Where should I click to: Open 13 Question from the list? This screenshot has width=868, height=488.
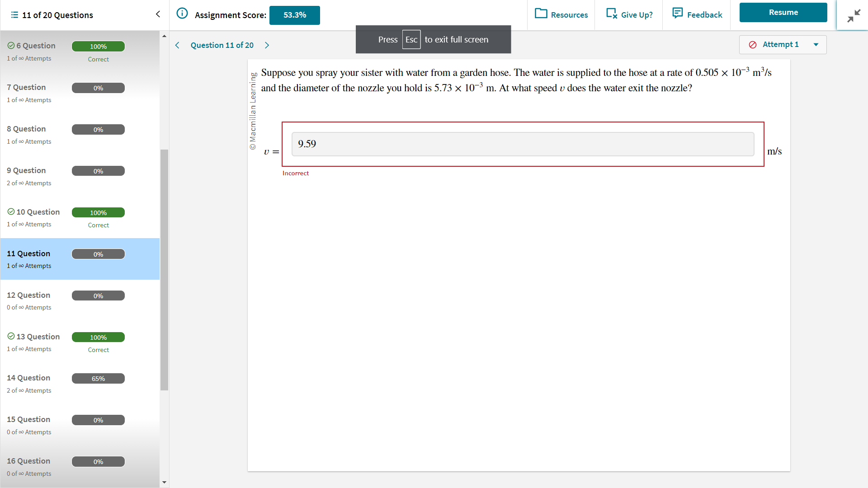pos(38,337)
